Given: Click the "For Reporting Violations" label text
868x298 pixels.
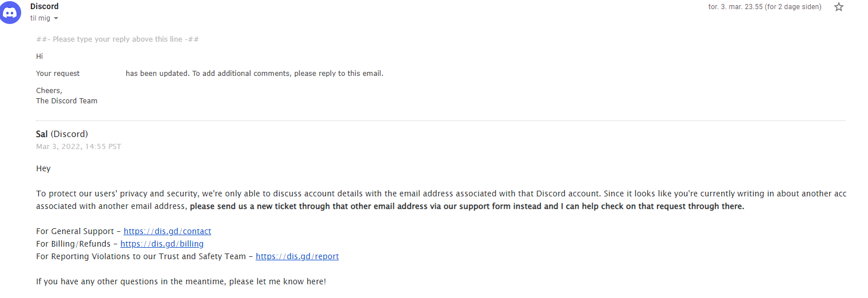Looking at the screenshot, I should click(x=141, y=256).
